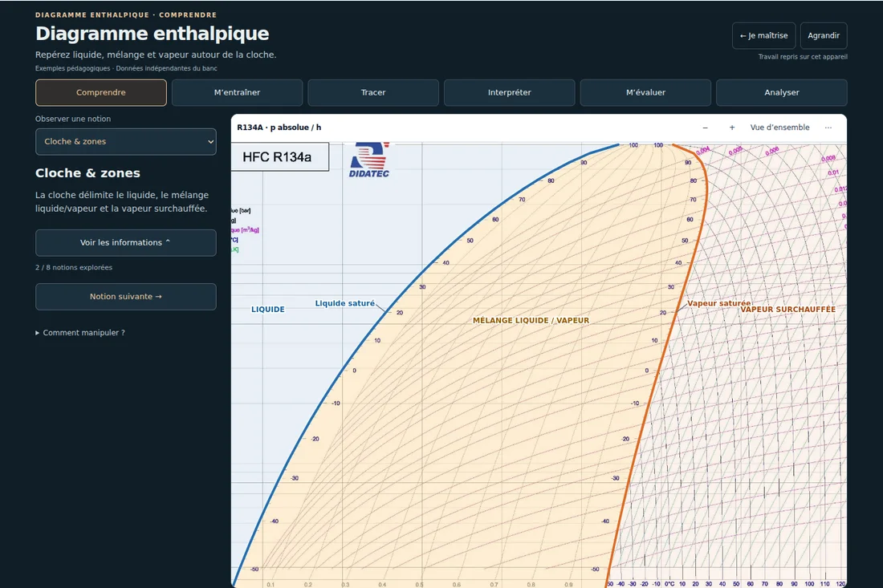The width and height of the screenshot is (883, 588).
Task: Click the Vapeur saturée curve label
Action: point(718,303)
